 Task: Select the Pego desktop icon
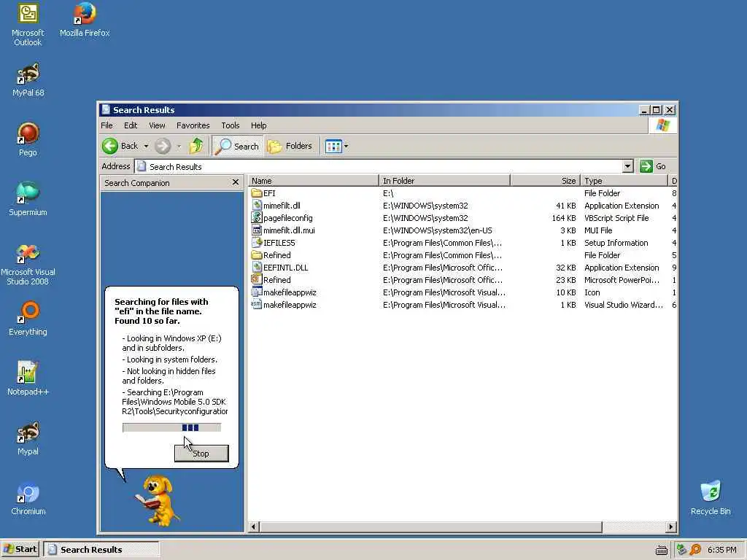point(28,139)
